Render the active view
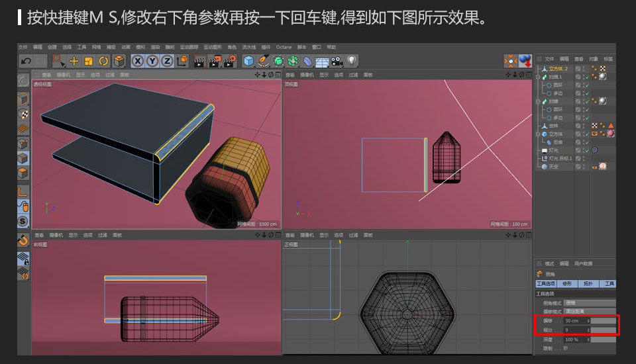Viewport: 636px width, 364px height. pos(199,61)
